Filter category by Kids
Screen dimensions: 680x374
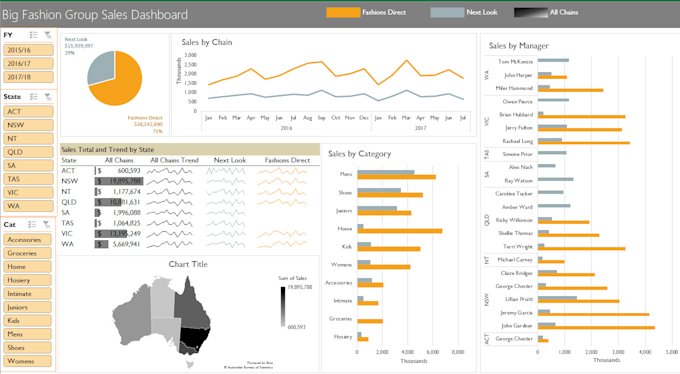tap(27, 320)
